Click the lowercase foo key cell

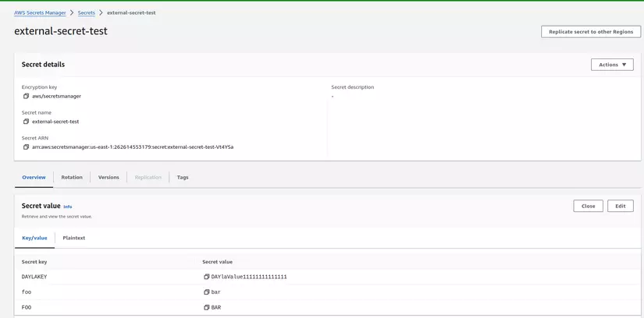pyautogui.click(x=27, y=292)
